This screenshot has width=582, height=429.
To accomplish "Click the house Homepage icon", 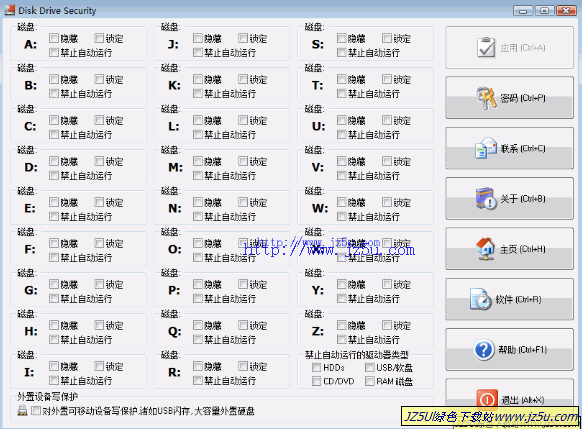I will (x=485, y=249).
